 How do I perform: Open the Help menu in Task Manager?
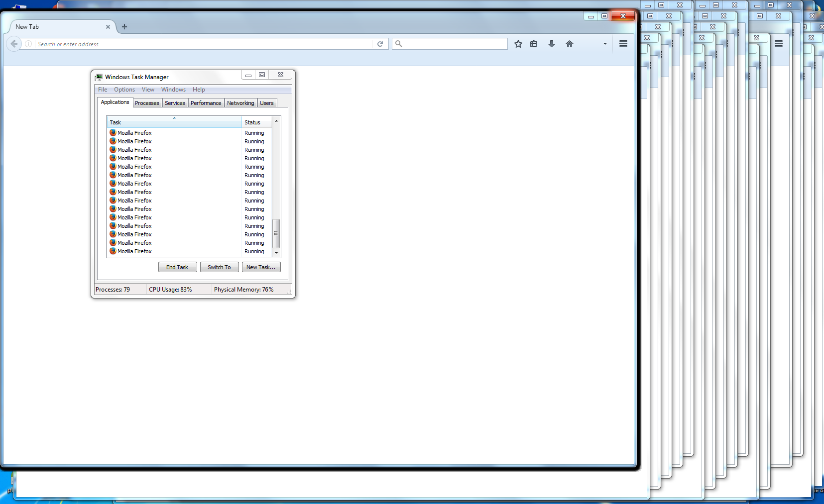[x=199, y=90]
